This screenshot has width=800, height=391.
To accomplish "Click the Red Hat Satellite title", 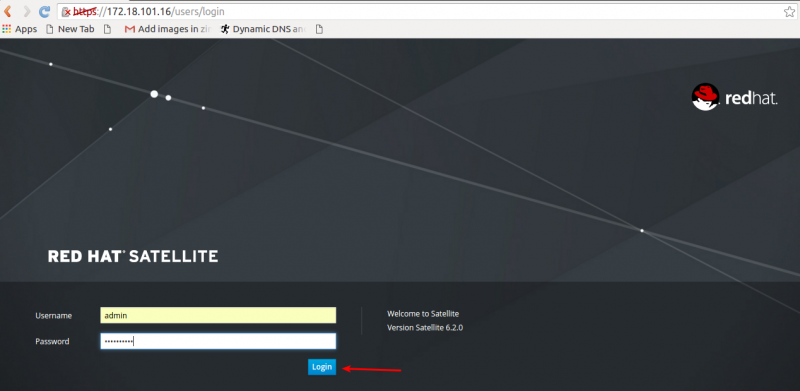I will (133, 256).
